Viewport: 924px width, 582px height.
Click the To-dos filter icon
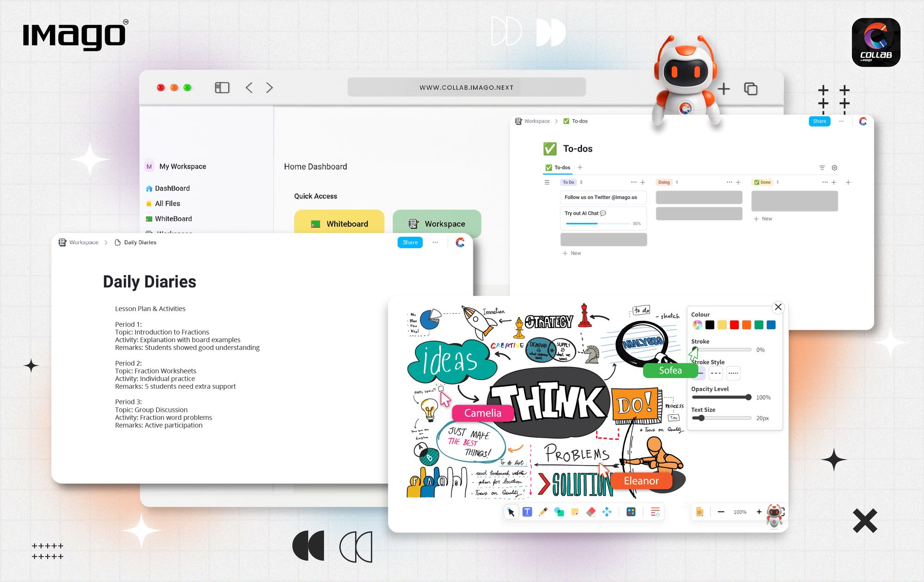822,168
